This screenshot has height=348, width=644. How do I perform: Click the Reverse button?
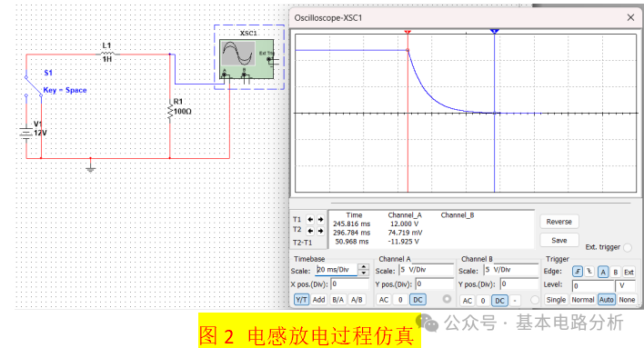(559, 222)
